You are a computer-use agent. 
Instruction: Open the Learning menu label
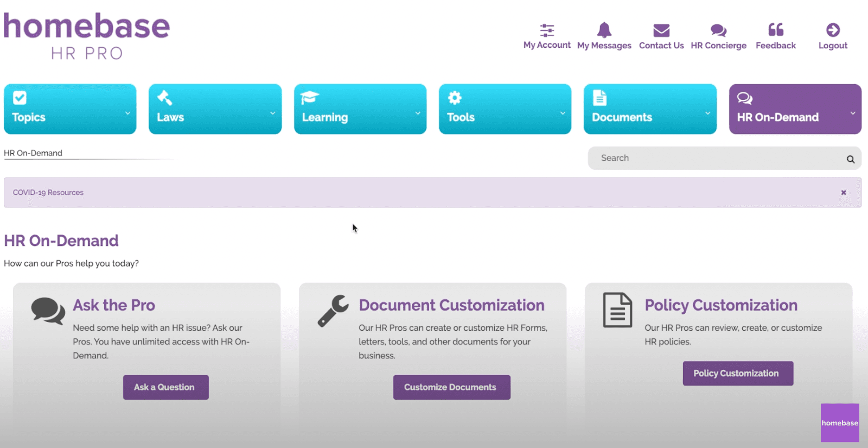[x=325, y=117]
